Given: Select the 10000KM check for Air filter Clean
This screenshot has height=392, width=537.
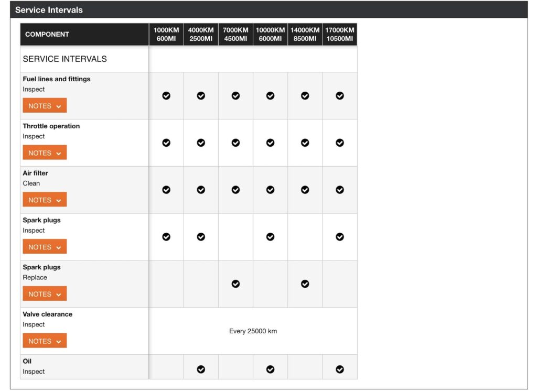Looking at the screenshot, I should point(270,190).
